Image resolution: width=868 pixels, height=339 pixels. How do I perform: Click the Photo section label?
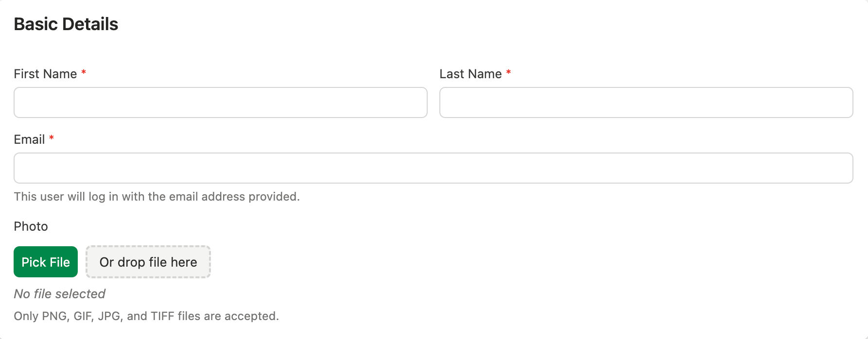tap(31, 226)
